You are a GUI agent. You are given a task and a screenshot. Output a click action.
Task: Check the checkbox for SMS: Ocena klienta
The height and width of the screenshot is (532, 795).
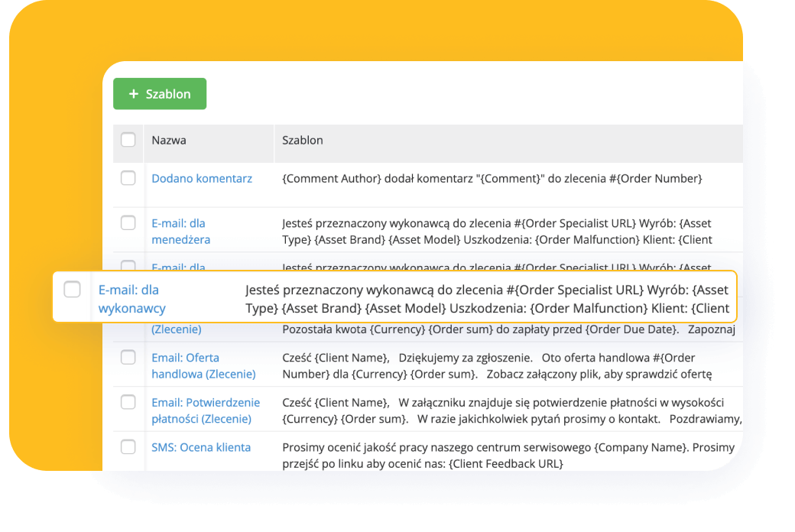coord(128,446)
